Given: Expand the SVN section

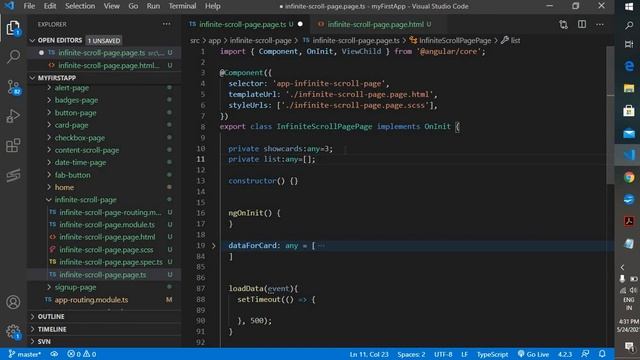Looking at the screenshot, I should click(x=44, y=341).
